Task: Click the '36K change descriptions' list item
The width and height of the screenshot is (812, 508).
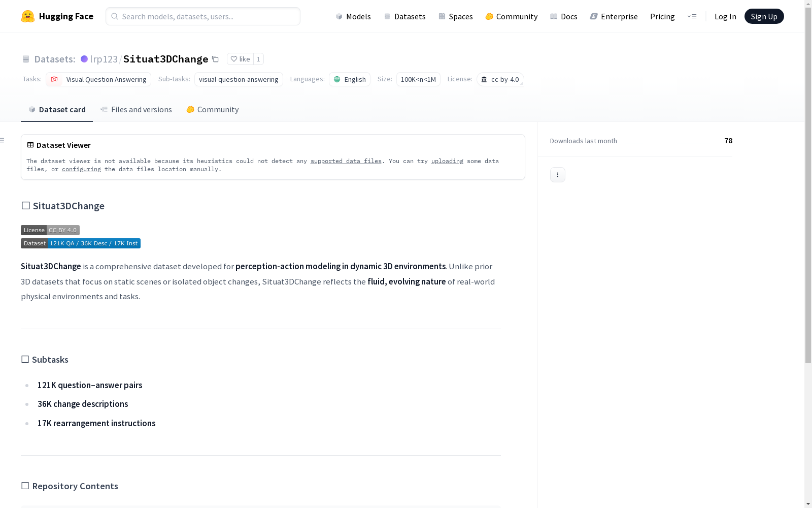Action: tap(83, 404)
